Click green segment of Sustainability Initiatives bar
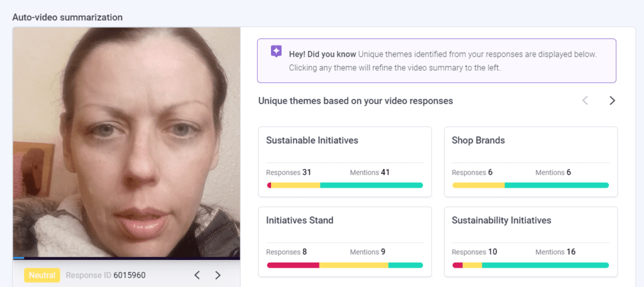Image resolution: width=644 pixels, height=287 pixels. click(x=545, y=265)
